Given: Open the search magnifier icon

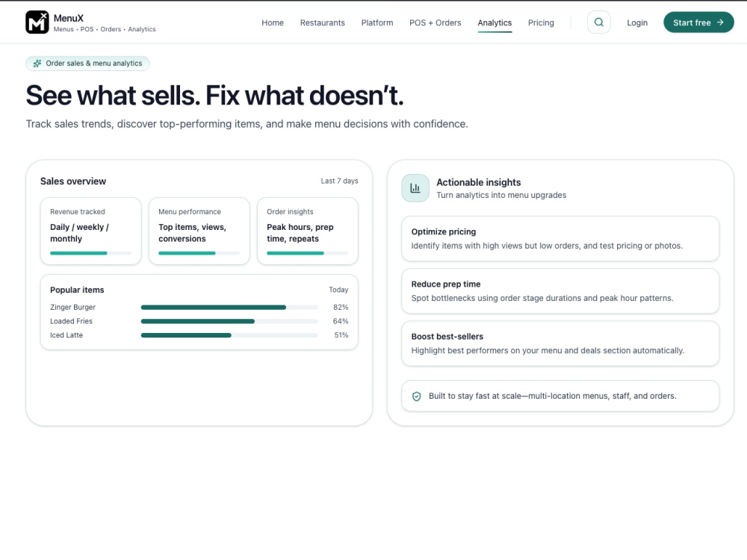Looking at the screenshot, I should click(599, 22).
